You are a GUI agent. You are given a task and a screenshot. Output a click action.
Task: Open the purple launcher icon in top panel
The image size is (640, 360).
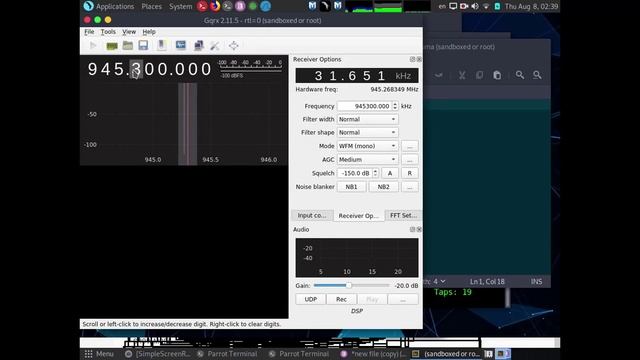point(240,6)
